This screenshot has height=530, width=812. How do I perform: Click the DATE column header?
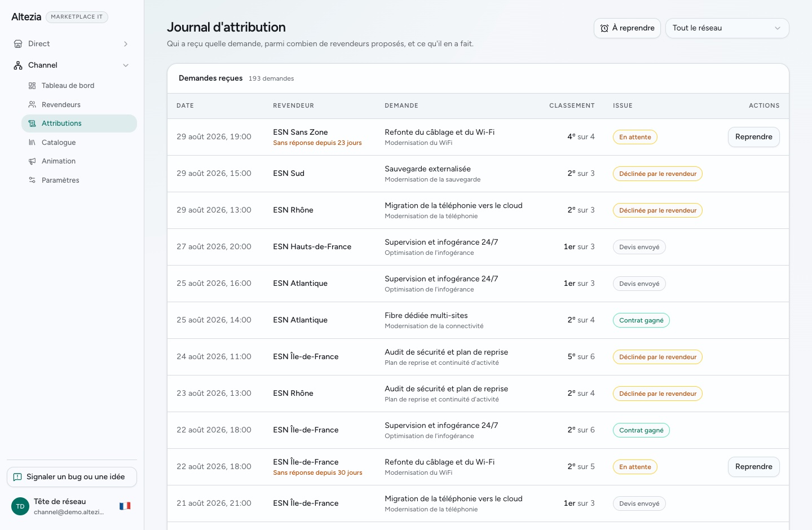coord(185,106)
